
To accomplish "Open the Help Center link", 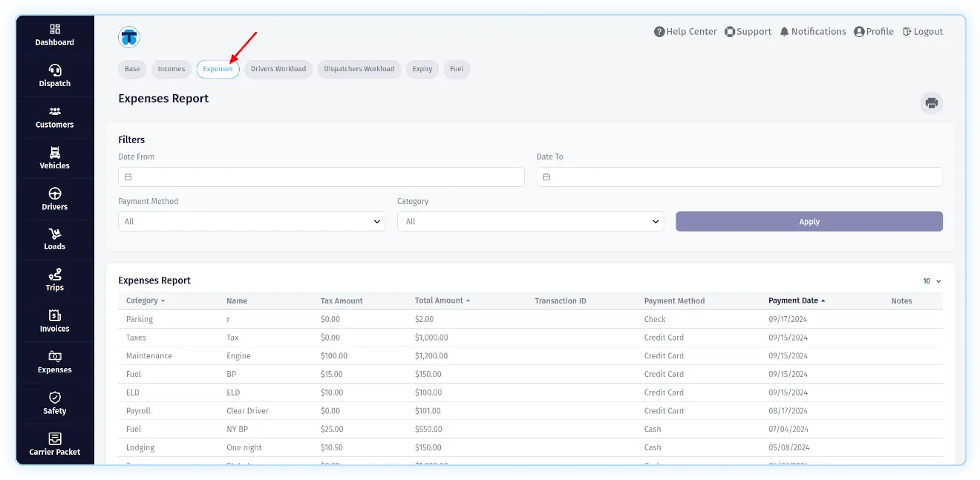I will click(x=685, y=32).
